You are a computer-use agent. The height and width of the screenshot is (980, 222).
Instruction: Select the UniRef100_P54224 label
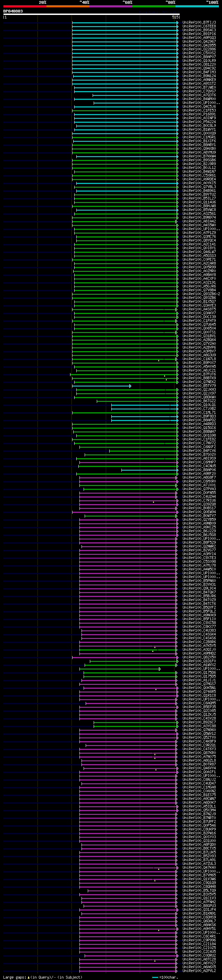pyautogui.click(x=199, y=122)
